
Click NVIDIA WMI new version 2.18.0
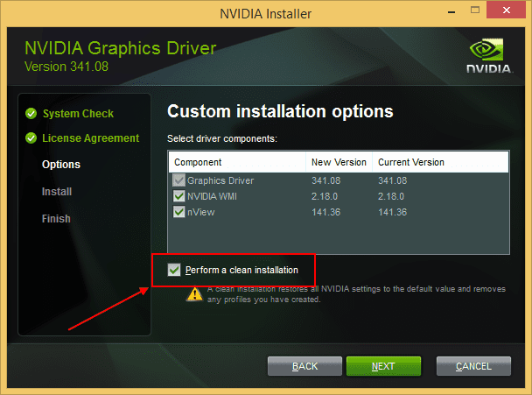pos(325,196)
